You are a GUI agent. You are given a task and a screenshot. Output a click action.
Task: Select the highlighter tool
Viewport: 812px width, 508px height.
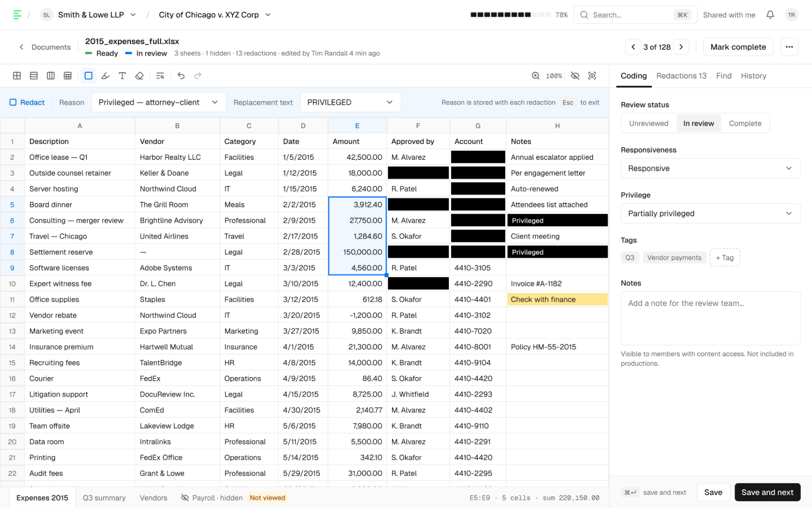click(106, 76)
